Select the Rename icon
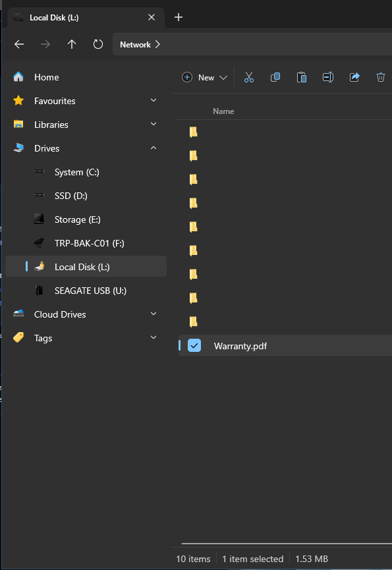 pos(328,77)
